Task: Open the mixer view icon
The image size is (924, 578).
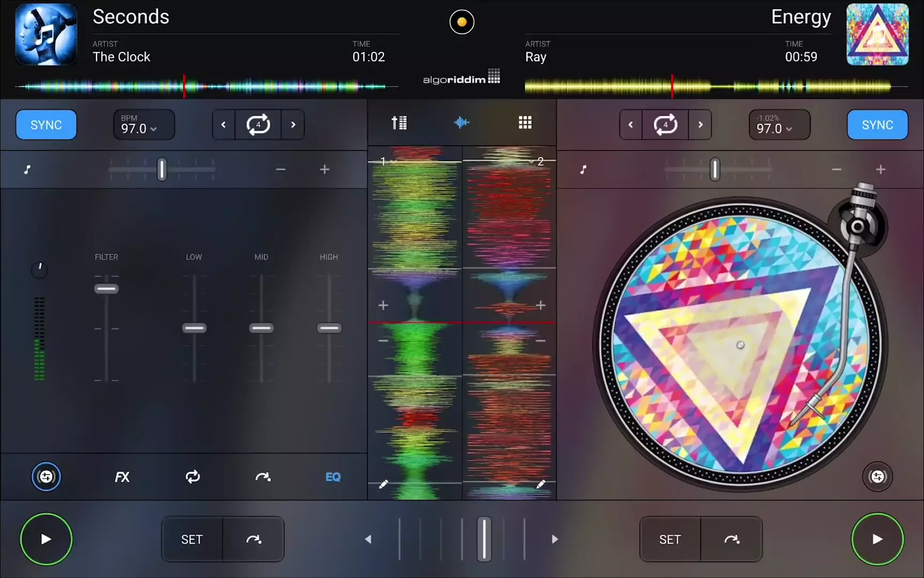Action: point(399,123)
